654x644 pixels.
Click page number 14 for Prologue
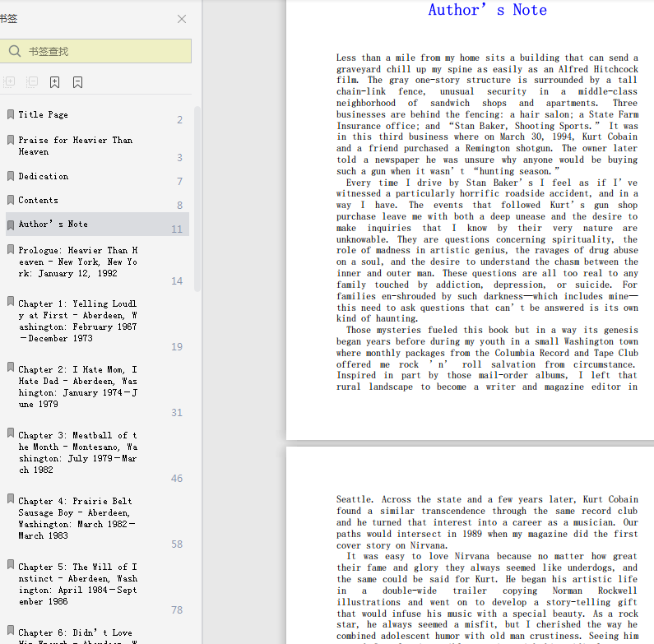pyautogui.click(x=177, y=281)
